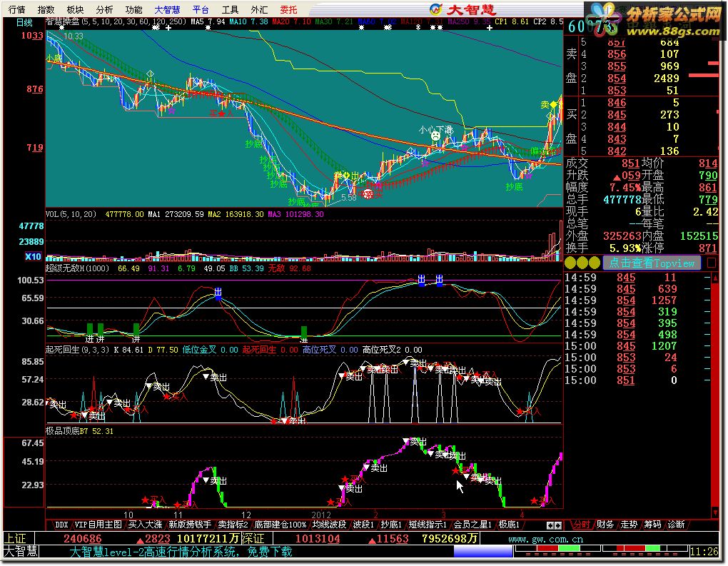The width and height of the screenshot is (728, 566).
Task: Click the first blue 出 marker in 超级无敌
Action: point(218,293)
